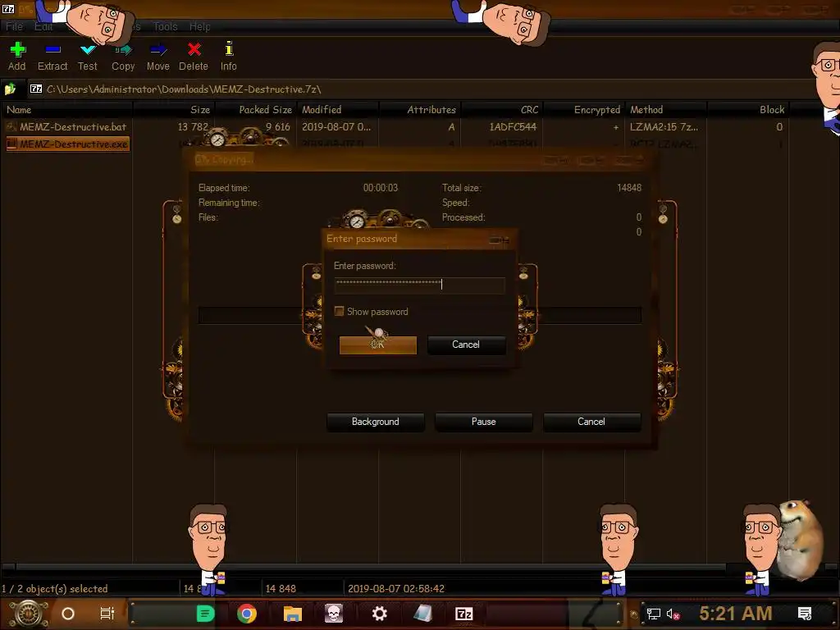Open the green notes app in taskbar
The image size is (840, 630).
tap(205, 614)
